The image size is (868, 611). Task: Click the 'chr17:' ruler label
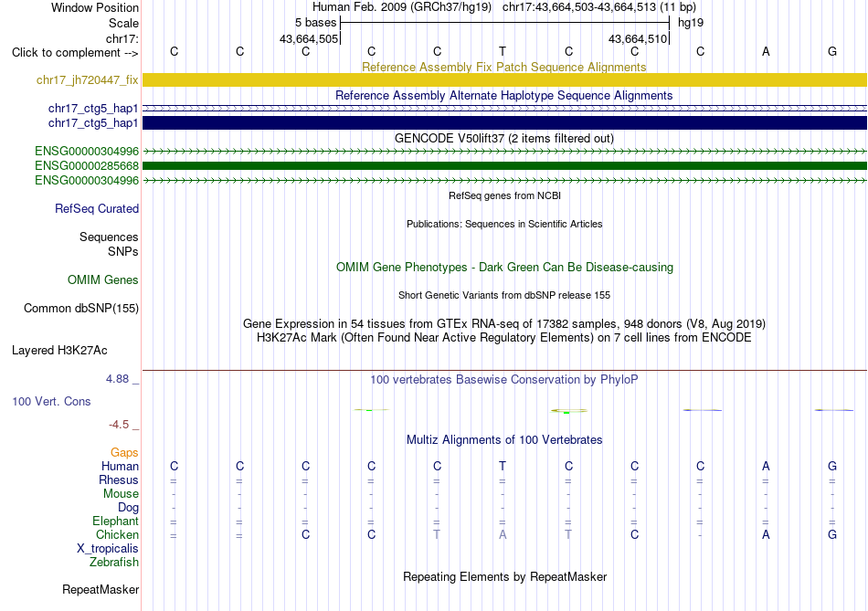[x=122, y=38]
